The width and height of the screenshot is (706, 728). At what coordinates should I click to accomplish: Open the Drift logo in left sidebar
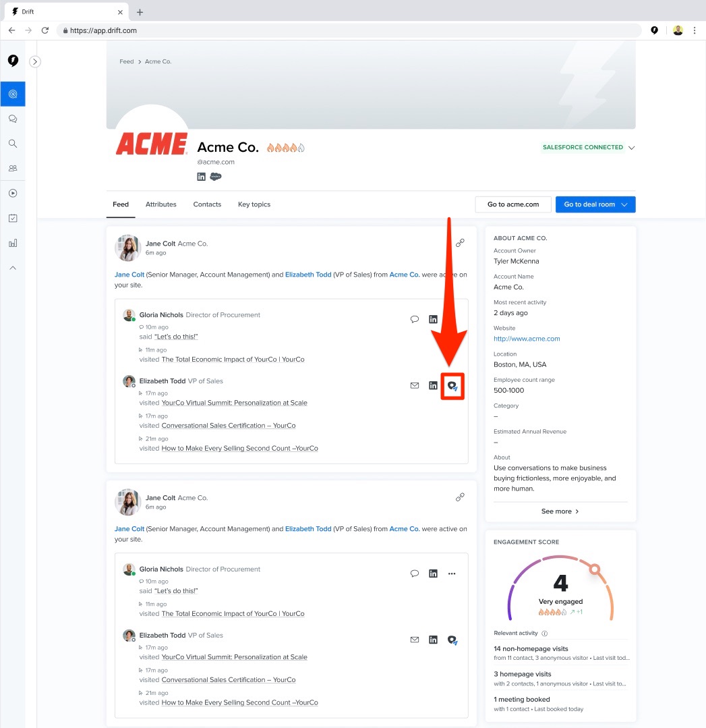(13, 60)
